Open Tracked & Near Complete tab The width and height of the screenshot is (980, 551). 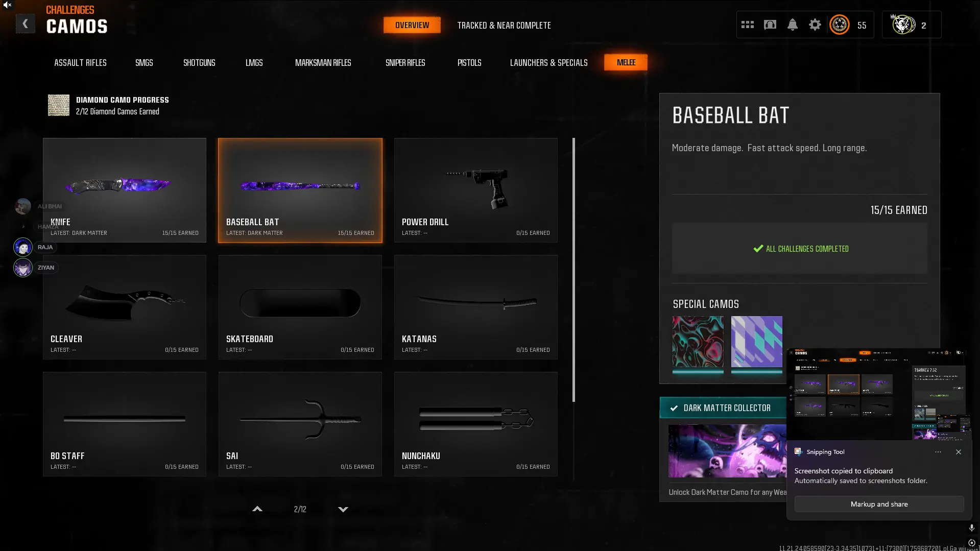pyautogui.click(x=504, y=25)
